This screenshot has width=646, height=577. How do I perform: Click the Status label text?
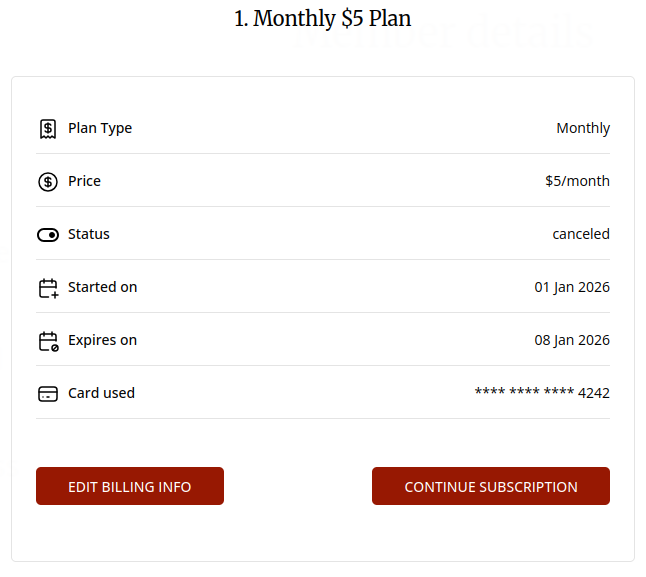pyautogui.click(x=89, y=234)
